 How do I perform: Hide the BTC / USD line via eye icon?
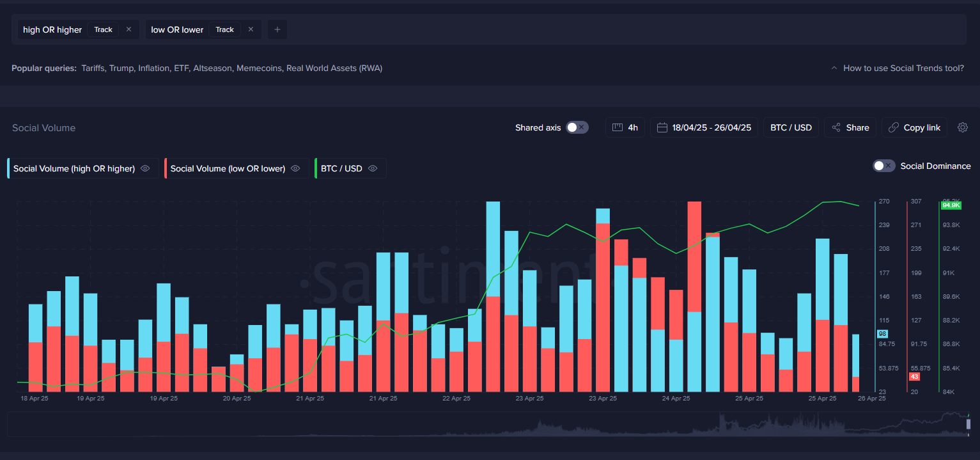[x=371, y=168]
